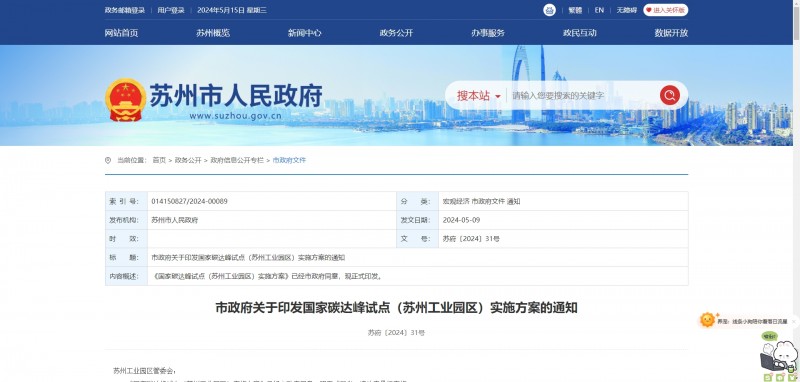Click the bold article headline

(396, 308)
